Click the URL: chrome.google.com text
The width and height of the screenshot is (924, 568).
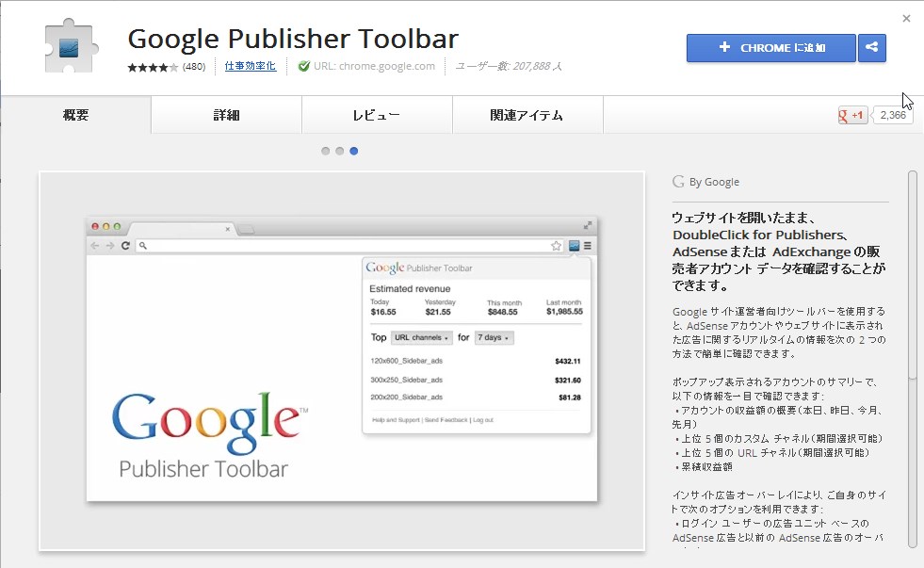(x=374, y=66)
